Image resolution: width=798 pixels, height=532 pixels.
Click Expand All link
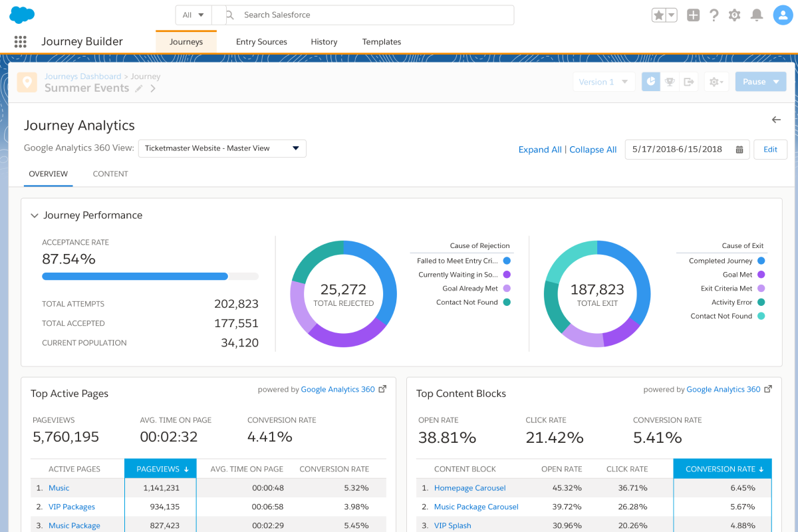(540, 150)
